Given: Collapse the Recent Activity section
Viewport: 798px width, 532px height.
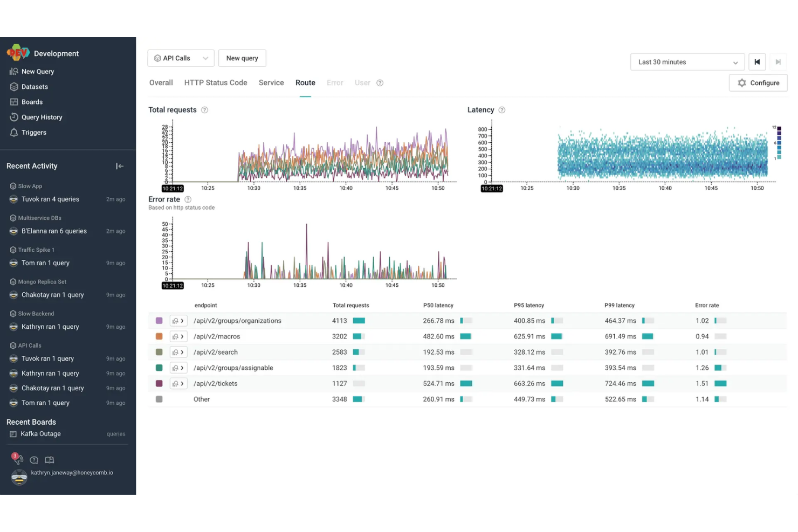Looking at the screenshot, I should [119, 166].
